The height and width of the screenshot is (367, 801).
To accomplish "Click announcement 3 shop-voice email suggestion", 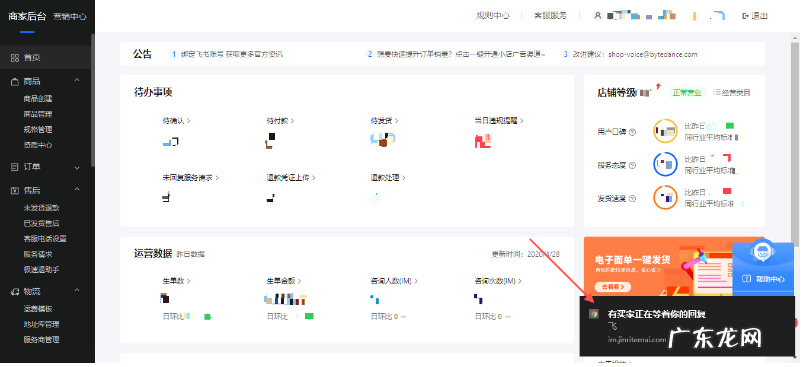I will pyautogui.click(x=629, y=54).
